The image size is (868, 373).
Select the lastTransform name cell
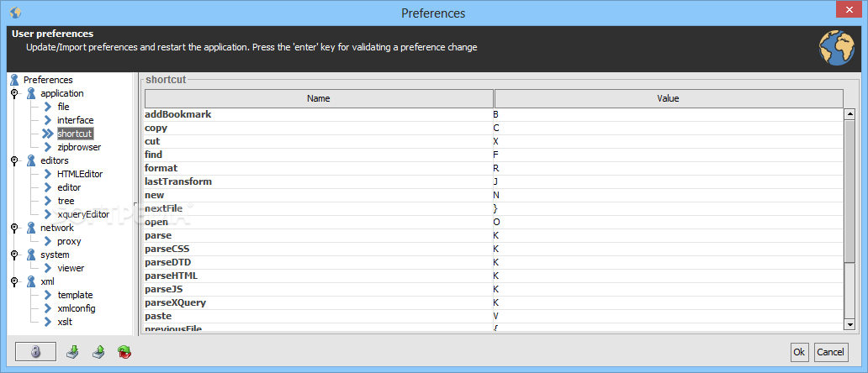coord(318,181)
